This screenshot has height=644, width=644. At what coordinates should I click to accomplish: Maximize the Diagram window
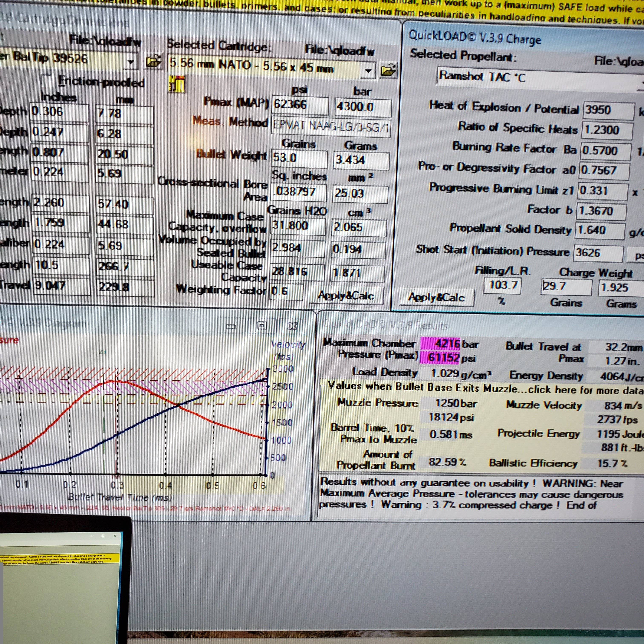[262, 326]
